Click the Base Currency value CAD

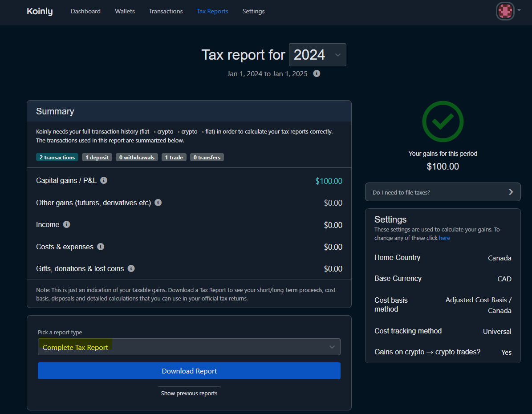click(x=504, y=279)
